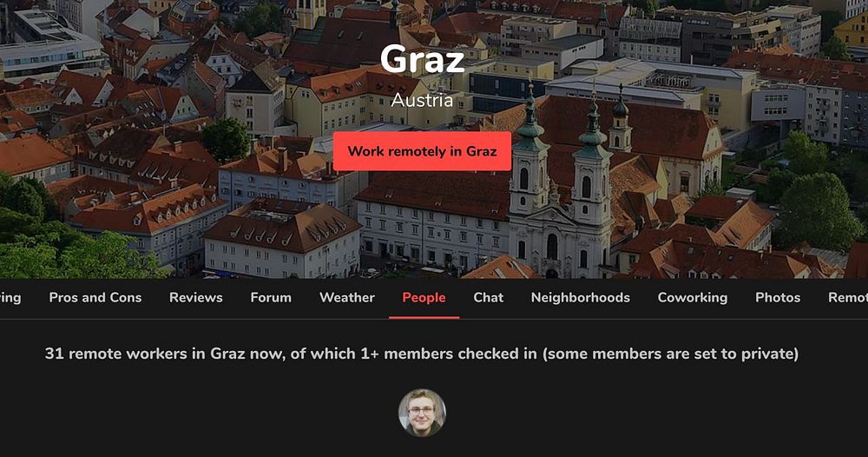Show the Photos tab

click(778, 297)
